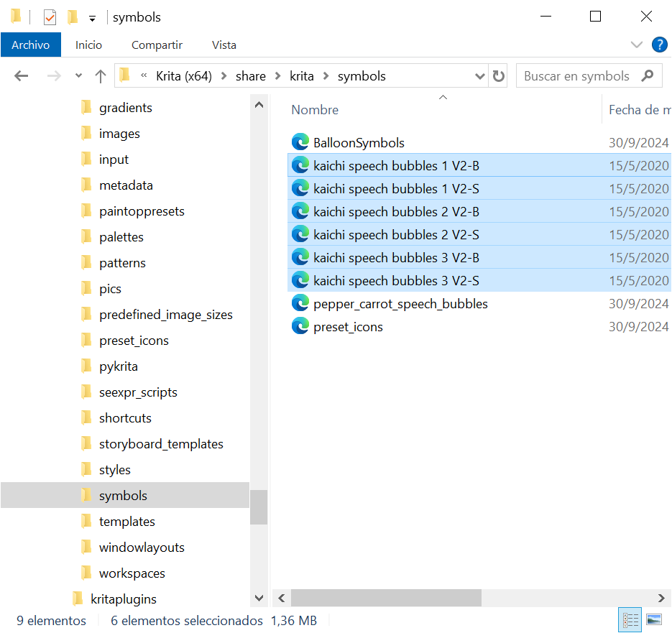Click the Back navigation arrow
Viewport: 672px width, 633px height.
22,76
